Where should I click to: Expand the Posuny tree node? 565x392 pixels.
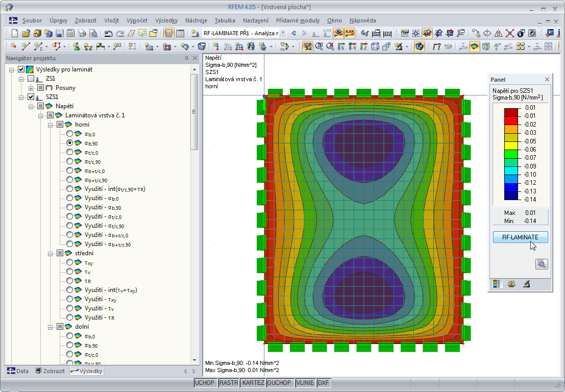click(31, 88)
